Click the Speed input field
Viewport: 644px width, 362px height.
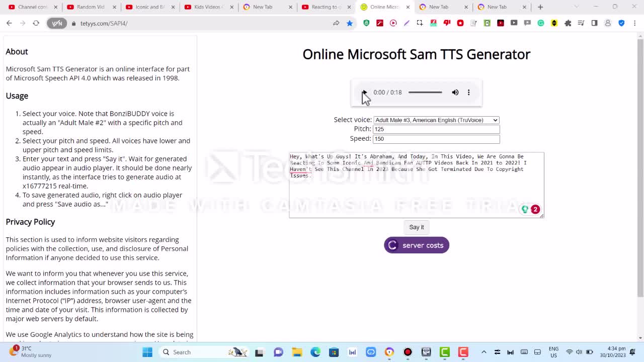pos(436,139)
